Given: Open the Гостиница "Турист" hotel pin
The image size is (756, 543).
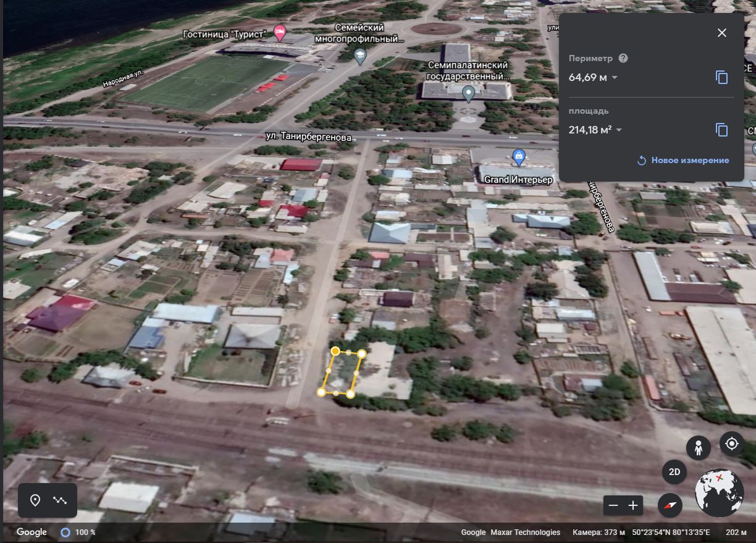Looking at the screenshot, I should 279,33.
